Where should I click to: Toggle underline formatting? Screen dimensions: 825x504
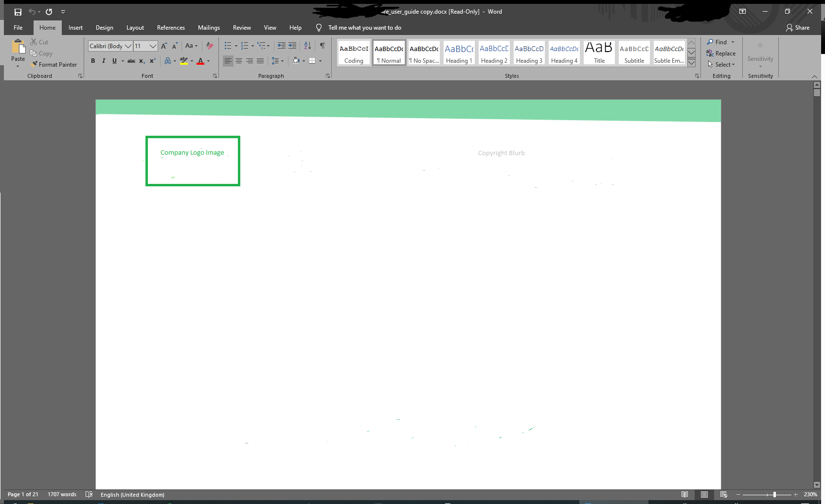coord(114,61)
